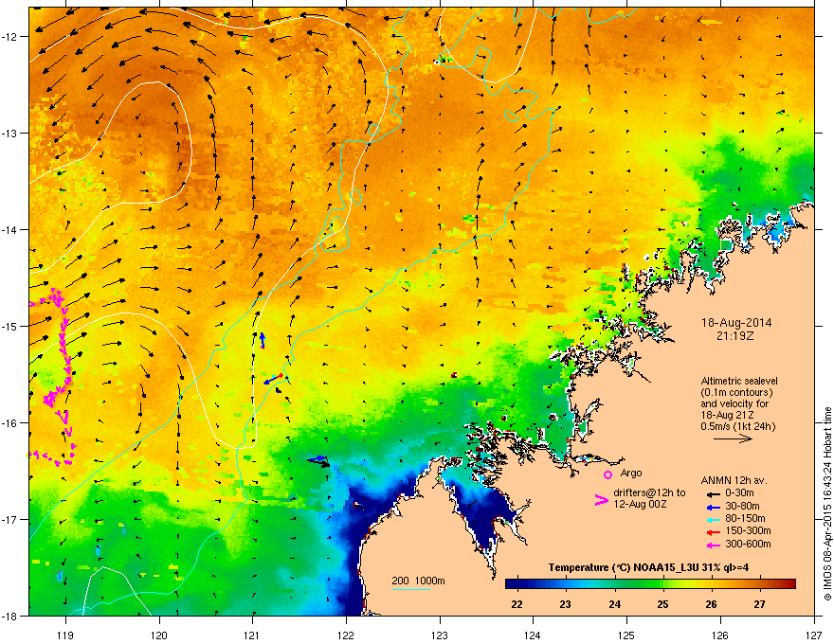
Task: Click the cyan 80-150m legend arrow
Action: (713, 519)
